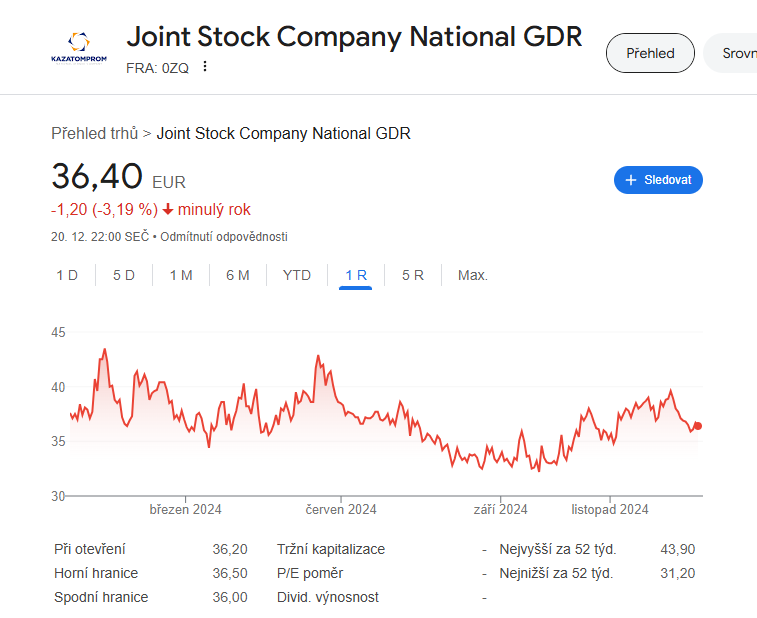Select the 5 R time range
Image resolution: width=757 pixels, height=618 pixels.
(413, 275)
